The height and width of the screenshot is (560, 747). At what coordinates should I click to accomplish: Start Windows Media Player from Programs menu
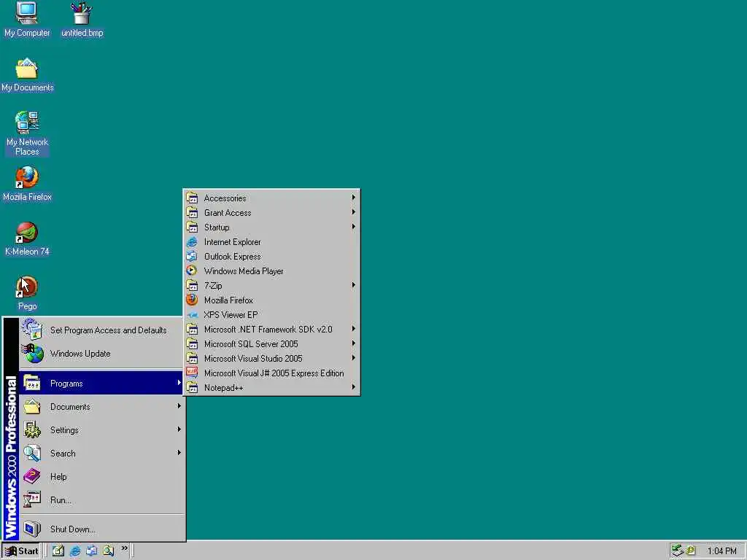271,271
